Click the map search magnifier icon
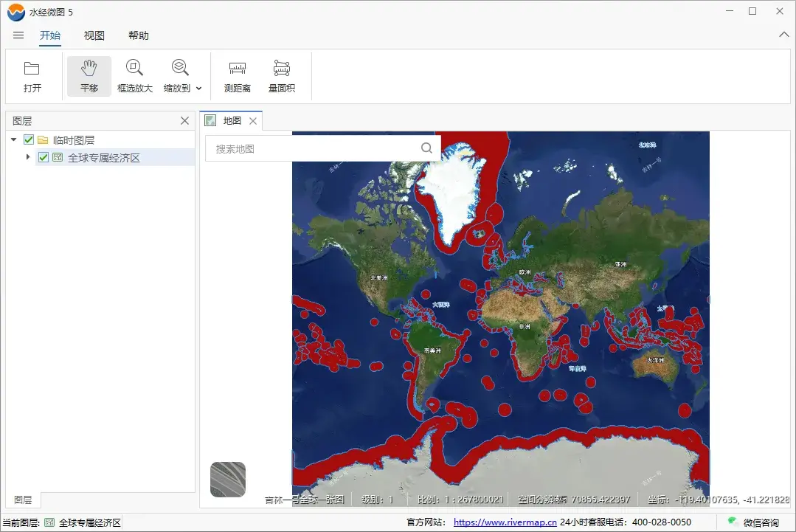 (427, 148)
